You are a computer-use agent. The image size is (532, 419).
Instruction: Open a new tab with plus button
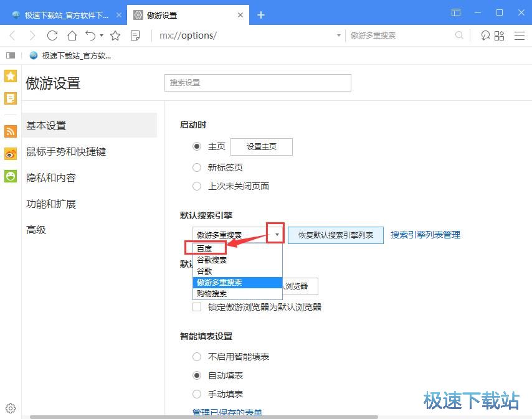260,15
